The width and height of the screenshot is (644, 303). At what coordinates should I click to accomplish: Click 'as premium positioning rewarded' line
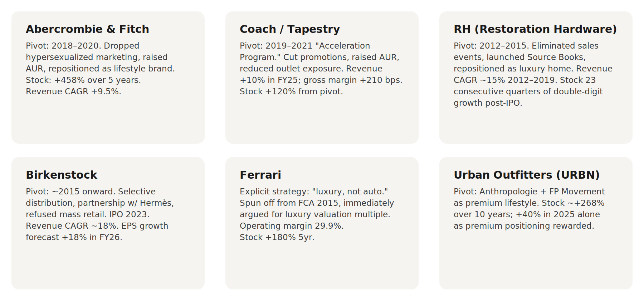[524, 226]
